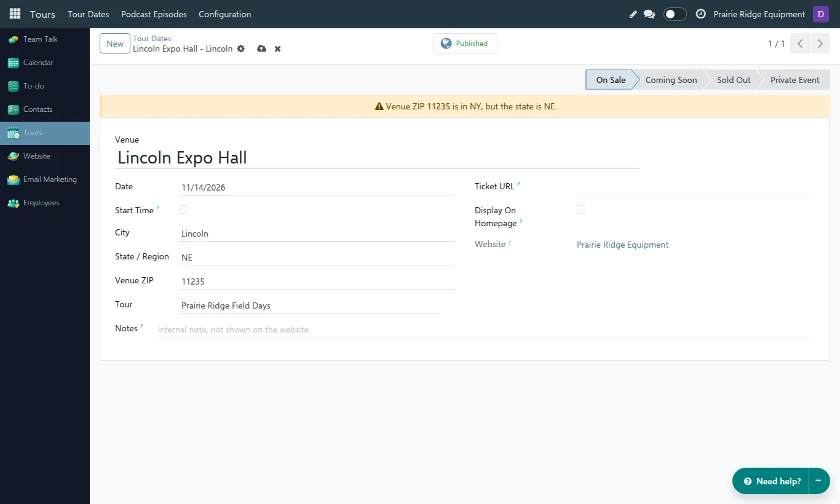
Task: Open Website in the sidebar
Action: 45,156
